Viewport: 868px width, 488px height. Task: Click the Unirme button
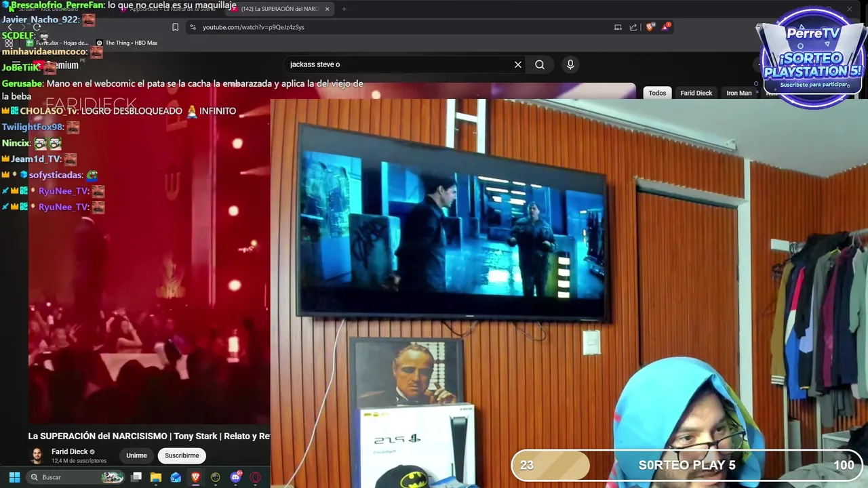click(136, 455)
